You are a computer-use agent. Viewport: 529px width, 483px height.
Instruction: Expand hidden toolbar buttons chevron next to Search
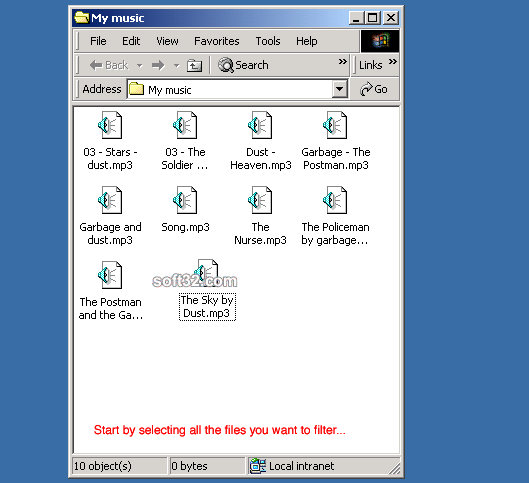pyautogui.click(x=343, y=61)
